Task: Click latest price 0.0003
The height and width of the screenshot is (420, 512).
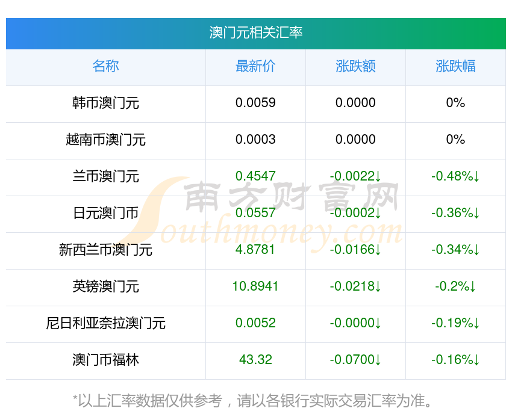Action: [x=255, y=140]
